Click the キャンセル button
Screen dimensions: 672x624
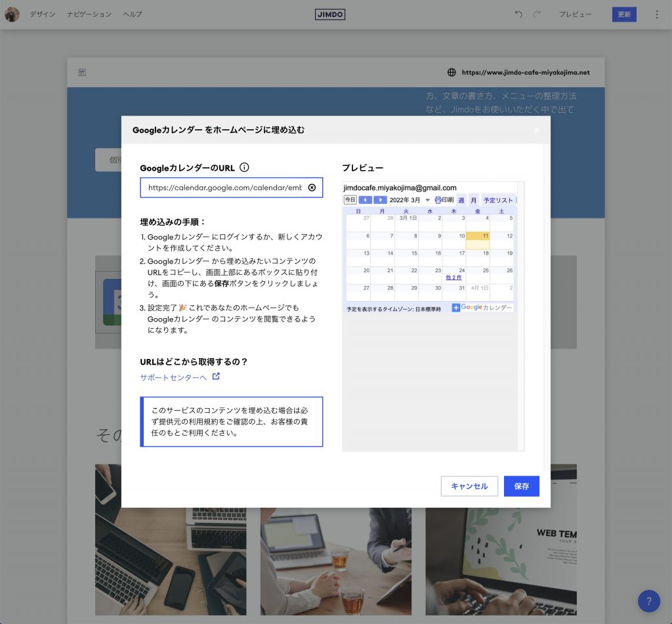pyautogui.click(x=469, y=486)
